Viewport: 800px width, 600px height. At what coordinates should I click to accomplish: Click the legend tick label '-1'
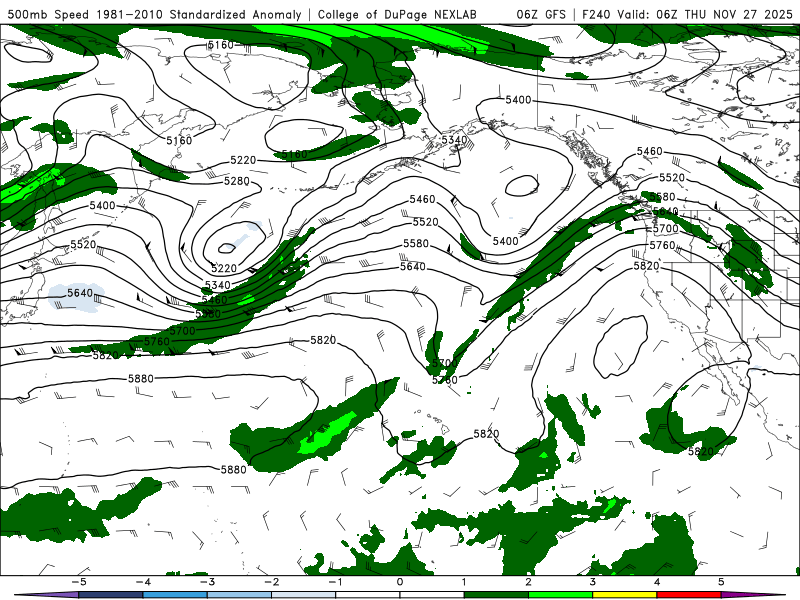tap(335, 582)
